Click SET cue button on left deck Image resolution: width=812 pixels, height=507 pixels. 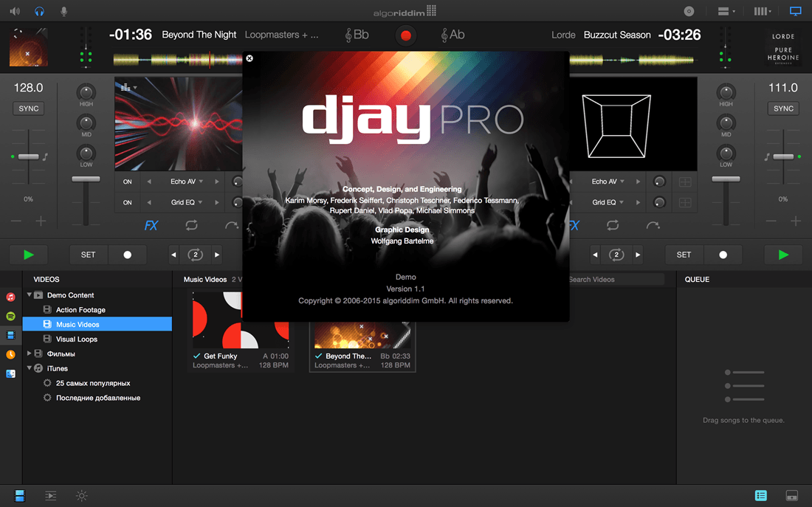pyautogui.click(x=89, y=255)
